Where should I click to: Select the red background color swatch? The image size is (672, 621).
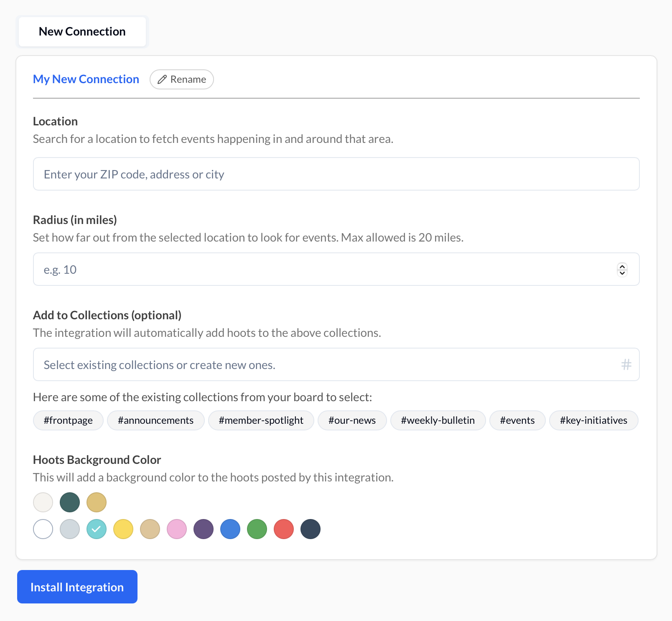pos(284,529)
